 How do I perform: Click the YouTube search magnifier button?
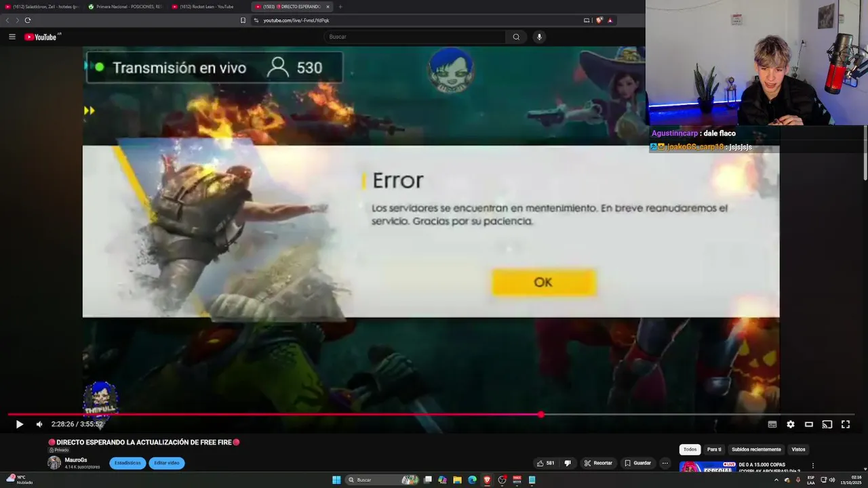[x=516, y=37]
